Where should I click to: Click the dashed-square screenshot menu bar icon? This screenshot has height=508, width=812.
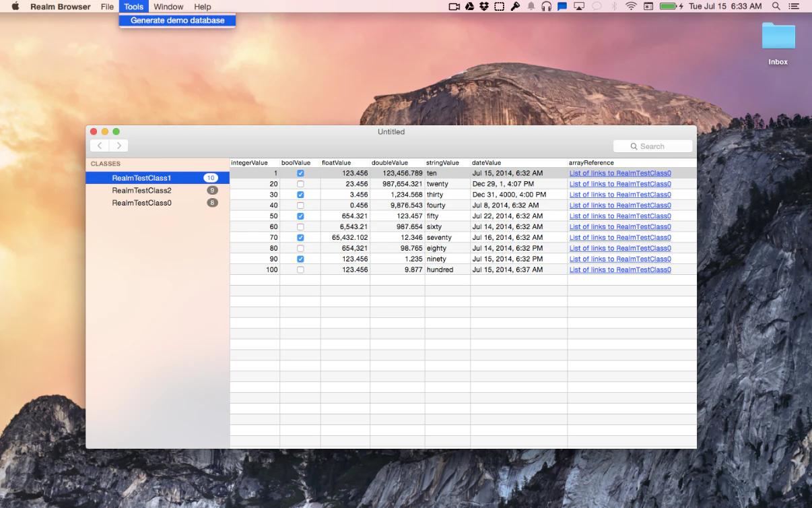click(x=500, y=7)
